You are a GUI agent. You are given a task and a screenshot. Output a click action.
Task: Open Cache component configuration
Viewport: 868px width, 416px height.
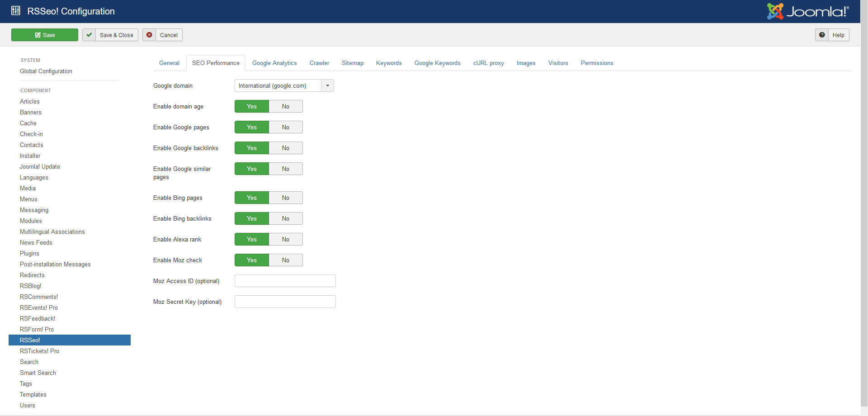pyautogui.click(x=28, y=123)
